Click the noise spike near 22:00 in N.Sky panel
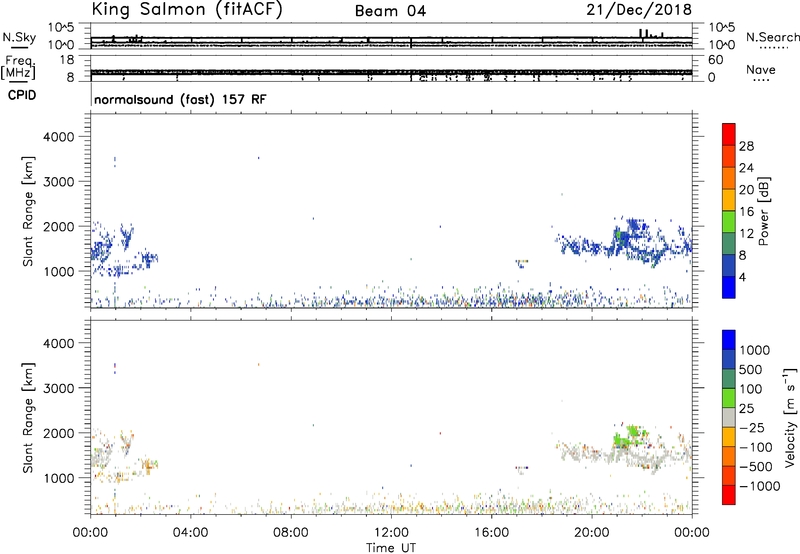Screen dimensions: 800x554 pos(642,33)
